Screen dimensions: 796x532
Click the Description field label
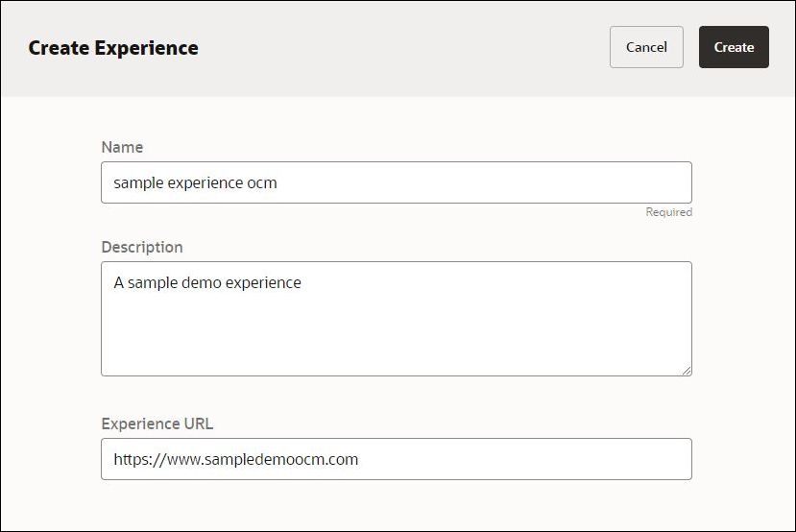pyautogui.click(x=142, y=247)
